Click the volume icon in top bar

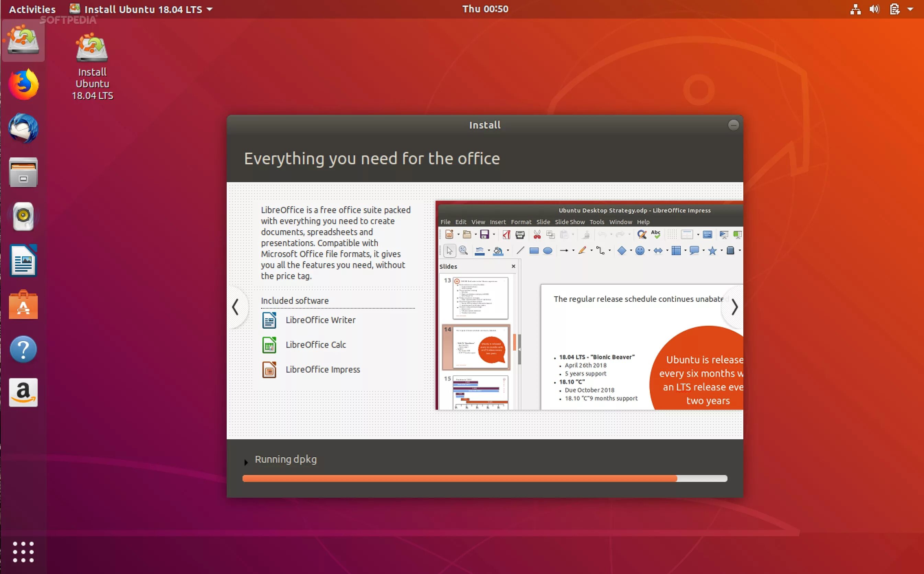click(x=874, y=9)
